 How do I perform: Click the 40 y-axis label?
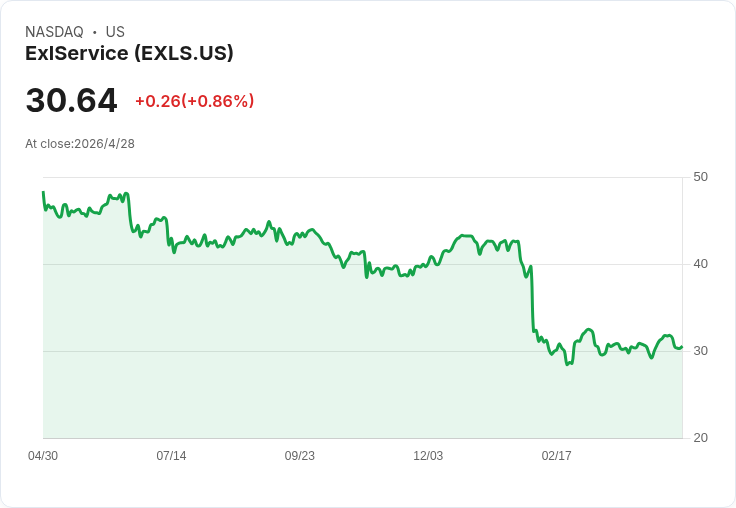click(700, 264)
